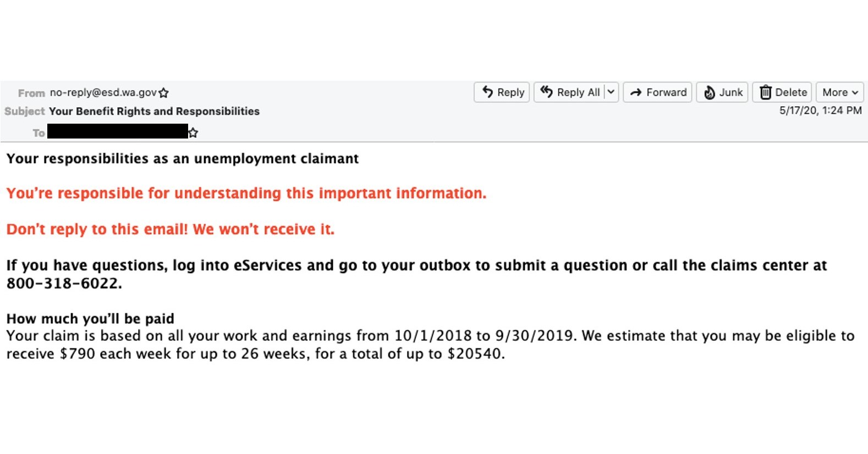The image size is (868, 454).
Task: Click the message date 5/17/20, 1:24 PM
Action: (820, 110)
